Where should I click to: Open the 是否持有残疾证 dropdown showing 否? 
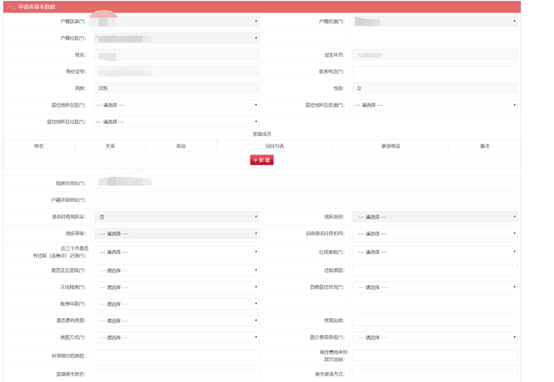[177, 217]
